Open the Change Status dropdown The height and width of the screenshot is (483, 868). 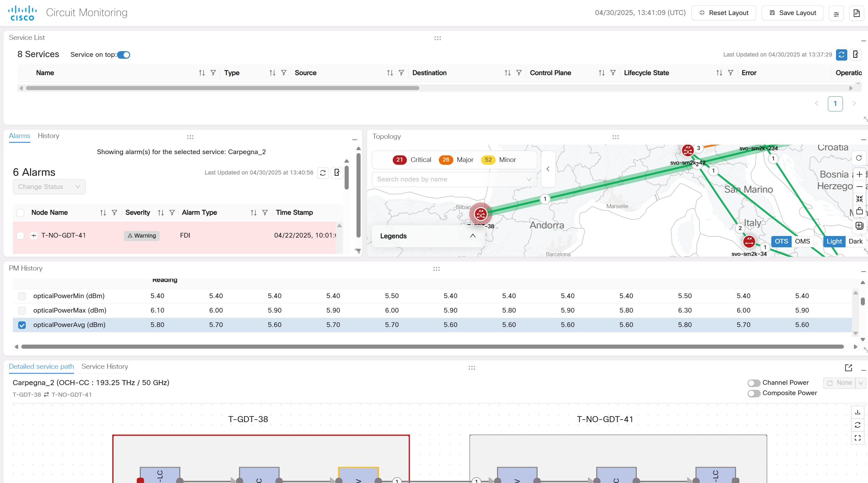point(49,187)
